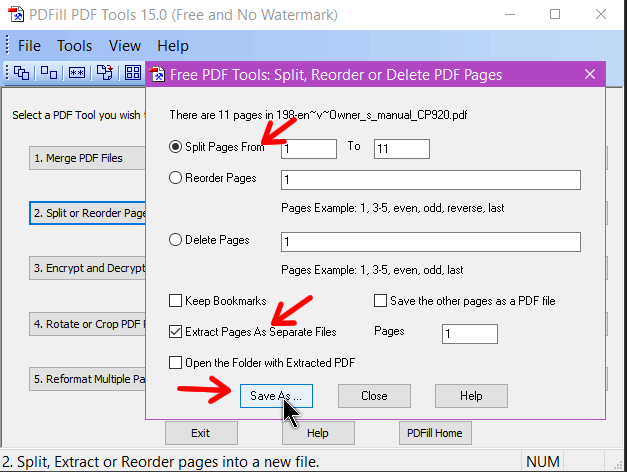Click the 3. Encrypt and Decrypt button
The width and height of the screenshot is (627, 472).
[87, 268]
